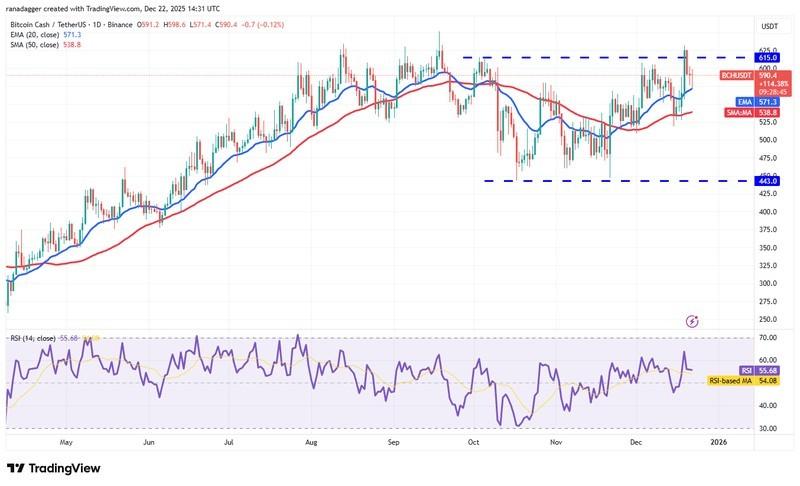
Task: Select the SMA (50, close) indicator legend
Action: click(42, 44)
